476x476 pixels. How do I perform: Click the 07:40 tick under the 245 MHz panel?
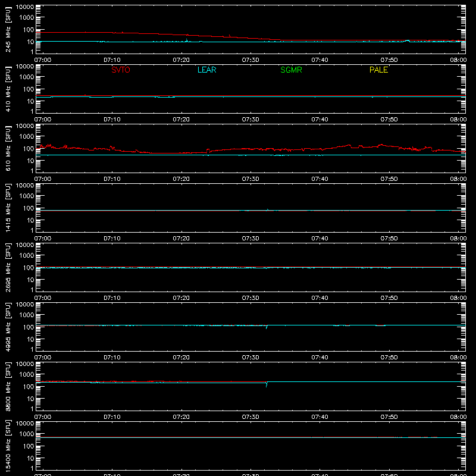tap(320, 60)
